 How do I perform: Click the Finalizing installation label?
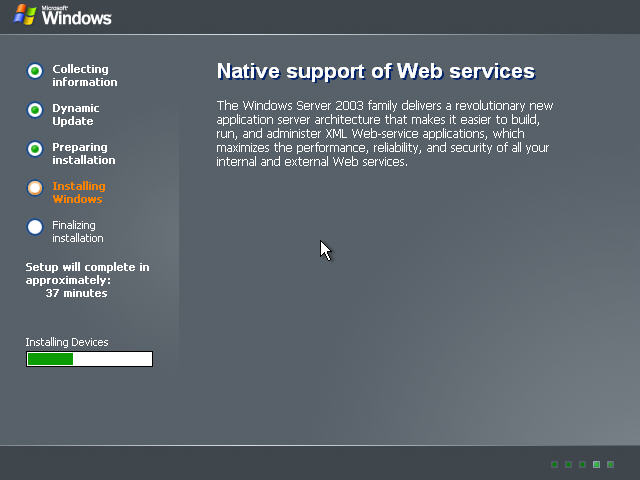point(78,232)
